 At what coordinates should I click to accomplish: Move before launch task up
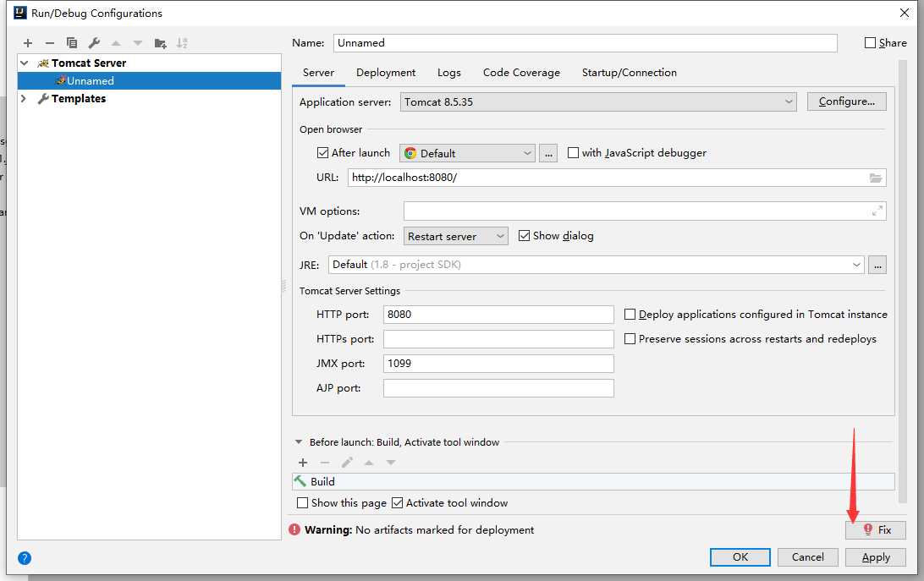click(369, 463)
